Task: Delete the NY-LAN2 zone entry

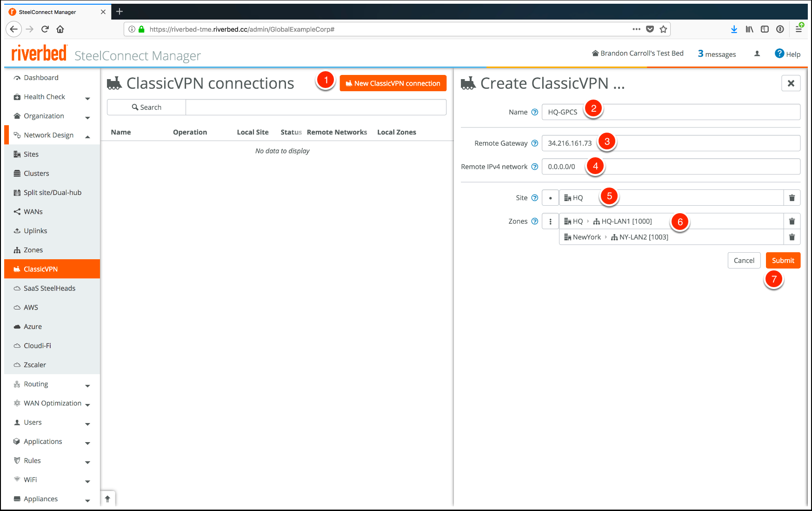Action: [792, 237]
